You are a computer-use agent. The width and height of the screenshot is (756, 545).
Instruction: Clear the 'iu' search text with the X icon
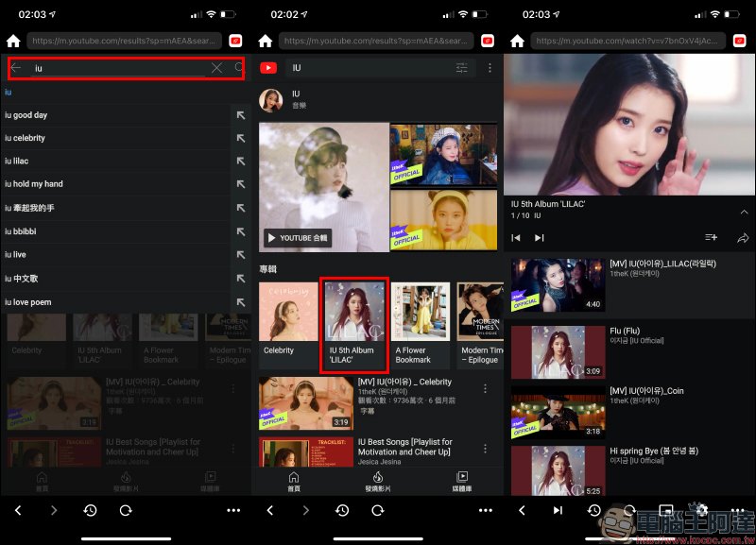[x=216, y=68]
